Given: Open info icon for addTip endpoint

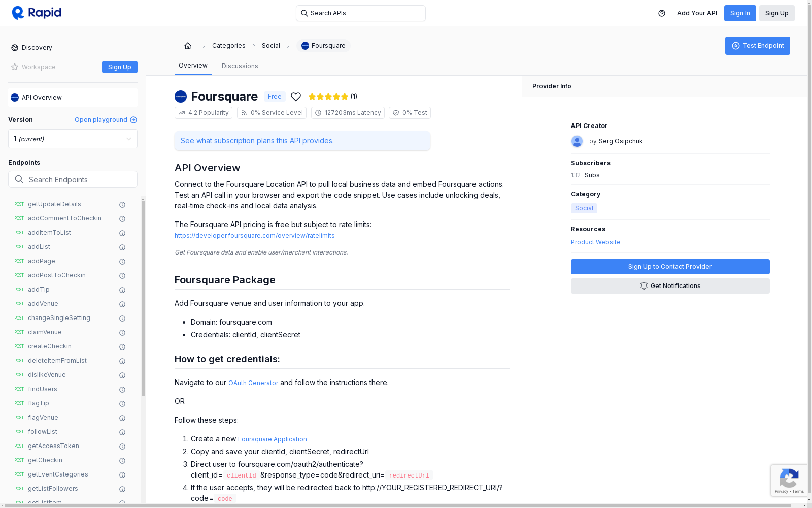Looking at the screenshot, I should (x=122, y=290).
